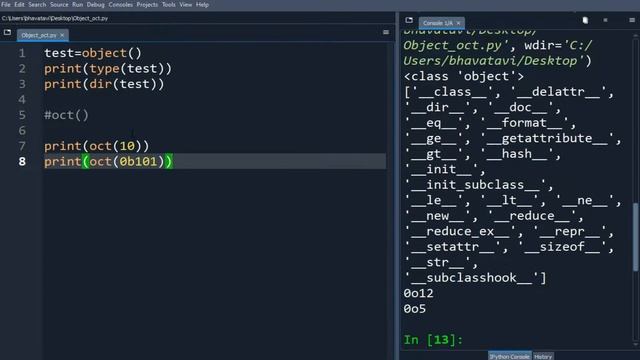
Task: Close the Object_oct.py editor tab
Action: point(62,36)
